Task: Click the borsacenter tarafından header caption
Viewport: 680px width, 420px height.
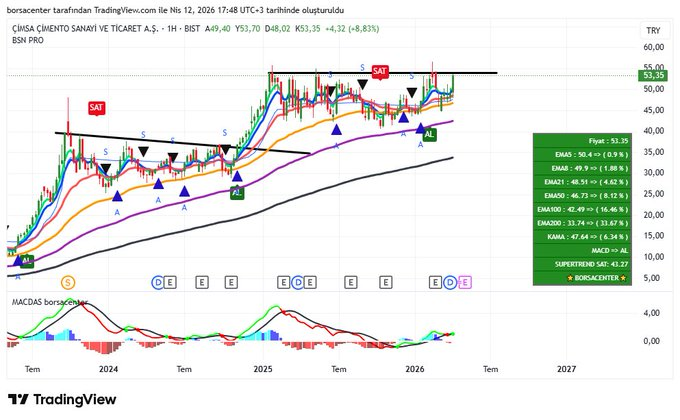Action: point(175,10)
